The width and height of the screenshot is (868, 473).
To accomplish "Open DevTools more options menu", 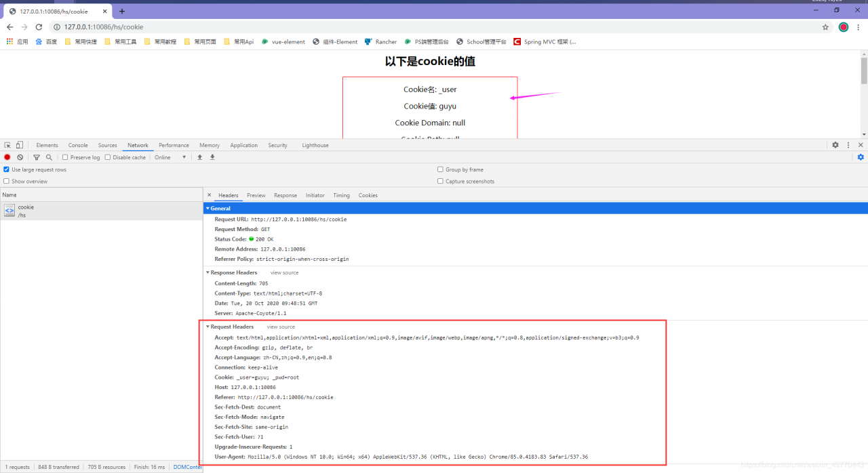I will 848,145.
